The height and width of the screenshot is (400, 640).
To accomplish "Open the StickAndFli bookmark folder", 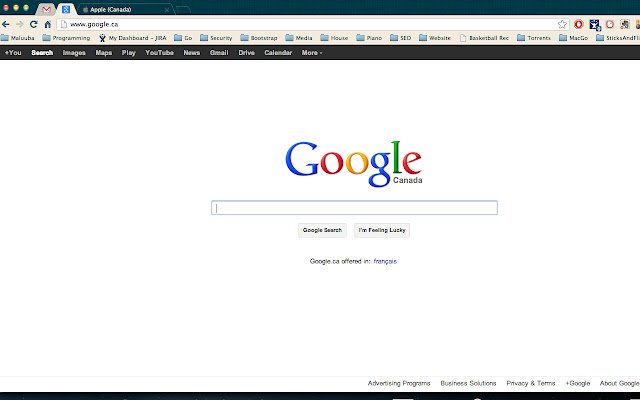I will [618, 38].
